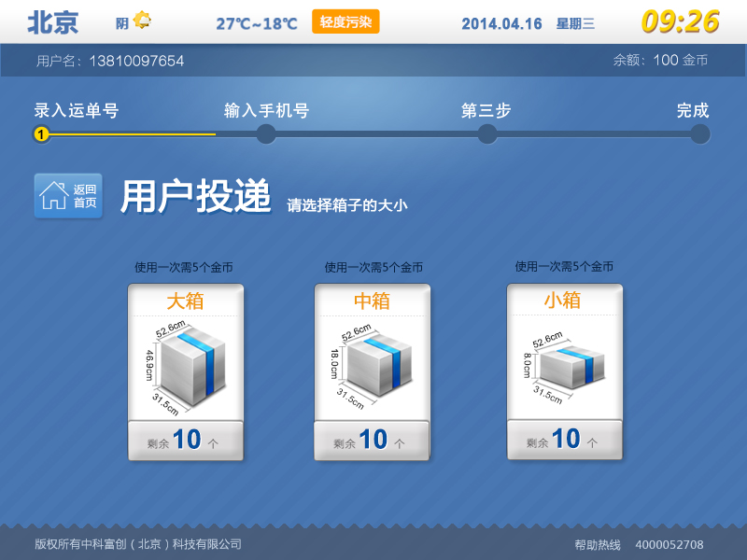The width and height of the screenshot is (747, 560).
Task: Click the weather icon next to 阴
Action: tap(141, 22)
